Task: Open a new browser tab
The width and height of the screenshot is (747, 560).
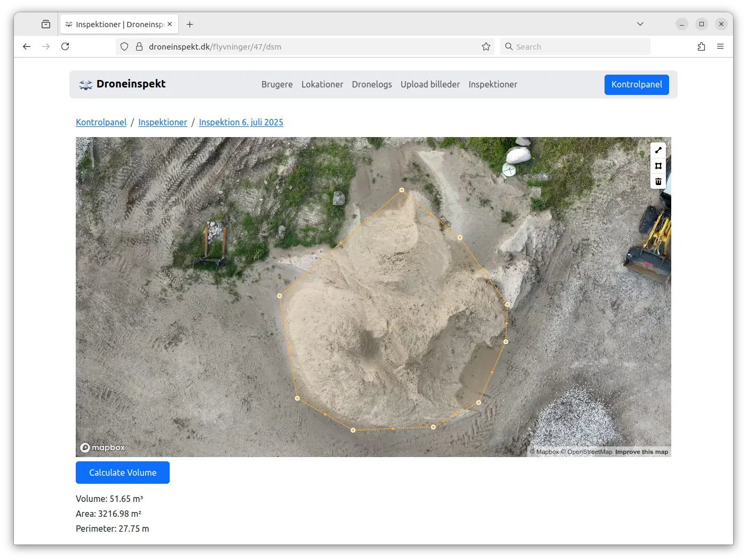Action: (189, 25)
